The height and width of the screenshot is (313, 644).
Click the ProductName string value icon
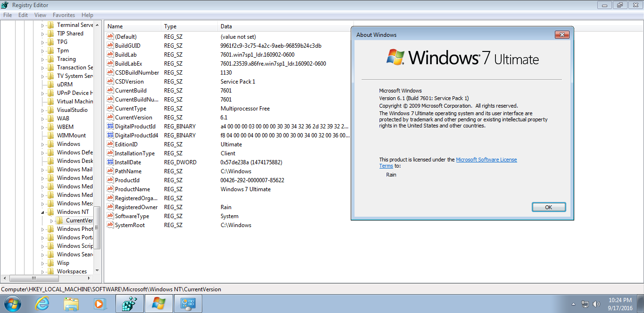point(111,189)
